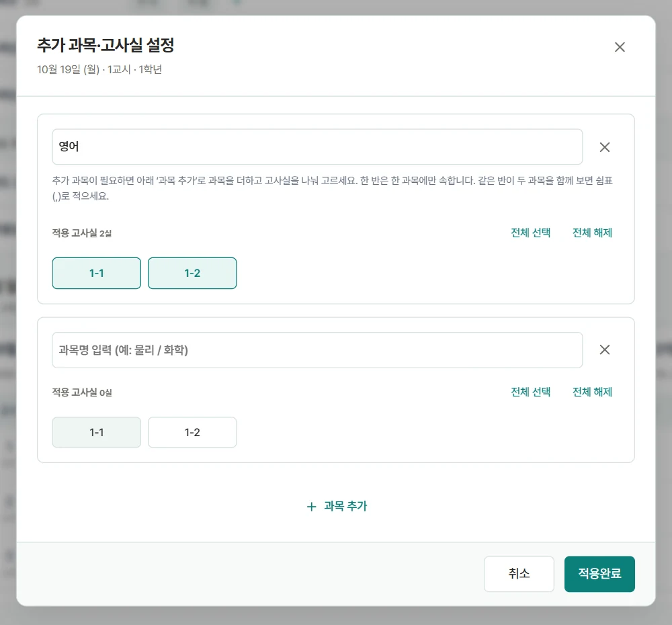This screenshot has height=625, width=672.
Task: Add another subject with 과목 추가
Action: point(337,506)
